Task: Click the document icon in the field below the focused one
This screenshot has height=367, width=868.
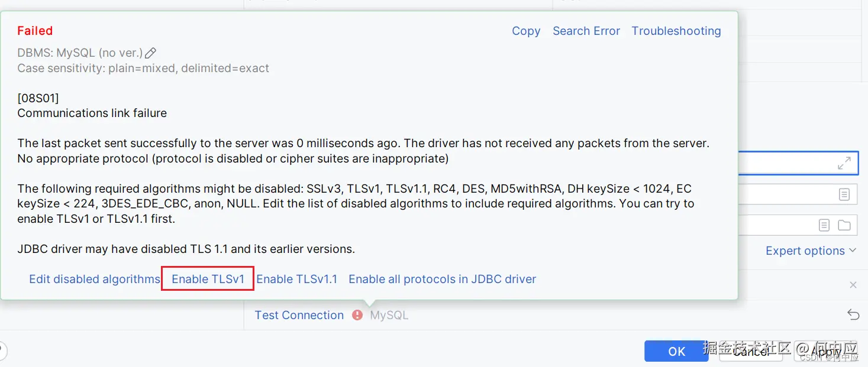Action: (x=844, y=194)
